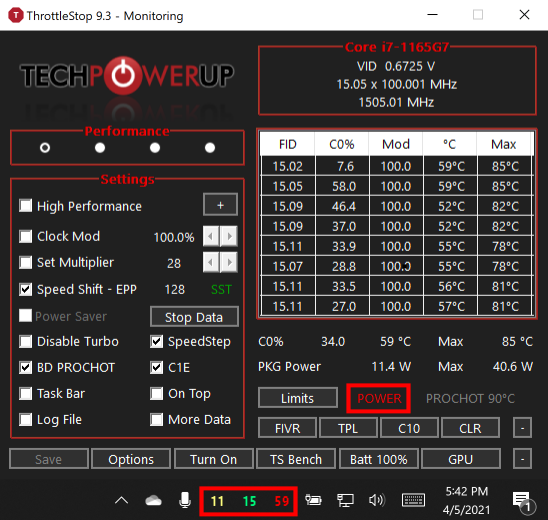Select the first Performance profile radio button
This screenshot has width=548, height=520.
(45, 148)
